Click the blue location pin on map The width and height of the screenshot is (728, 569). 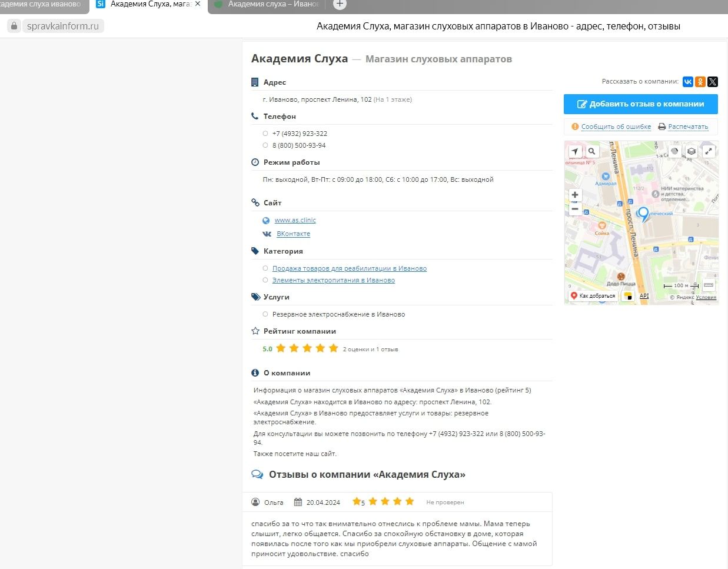(643, 214)
